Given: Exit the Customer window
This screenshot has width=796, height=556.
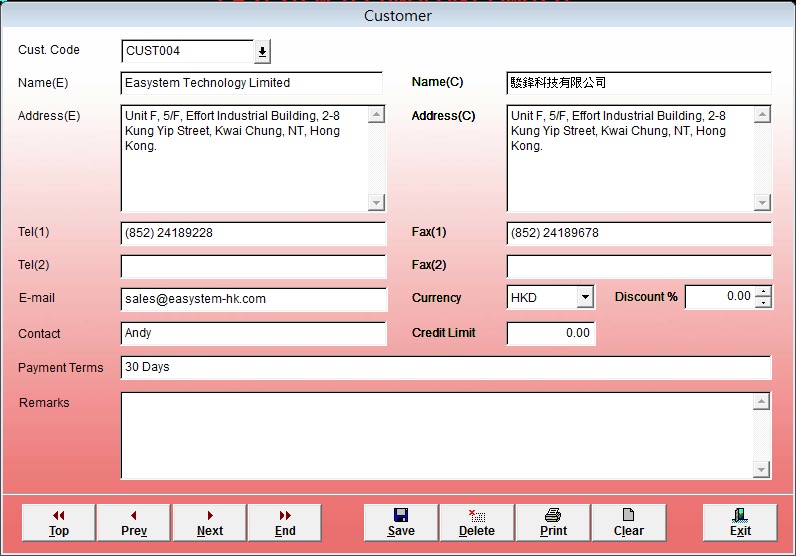Looking at the screenshot, I should coord(740,522).
